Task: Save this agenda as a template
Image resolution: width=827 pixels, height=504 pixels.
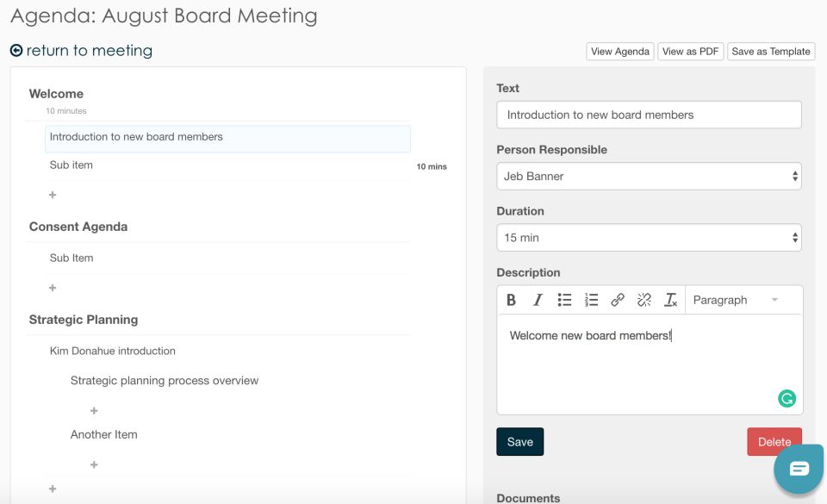Action: pyautogui.click(x=771, y=51)
